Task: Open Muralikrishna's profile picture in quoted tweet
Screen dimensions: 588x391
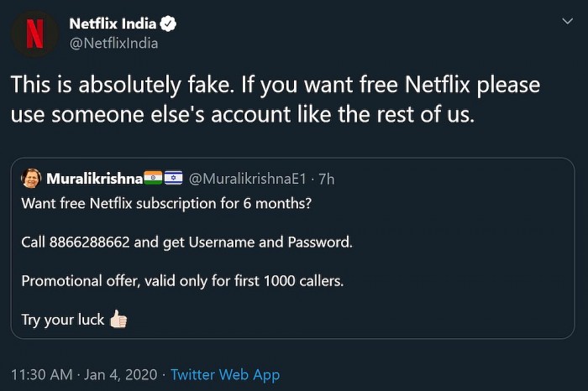Action: tap(31, 178)
